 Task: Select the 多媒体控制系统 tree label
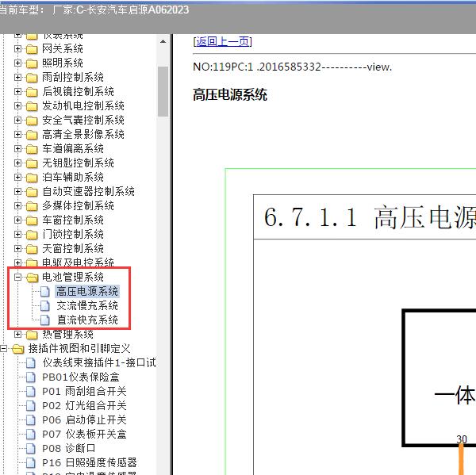click(78, 205)
